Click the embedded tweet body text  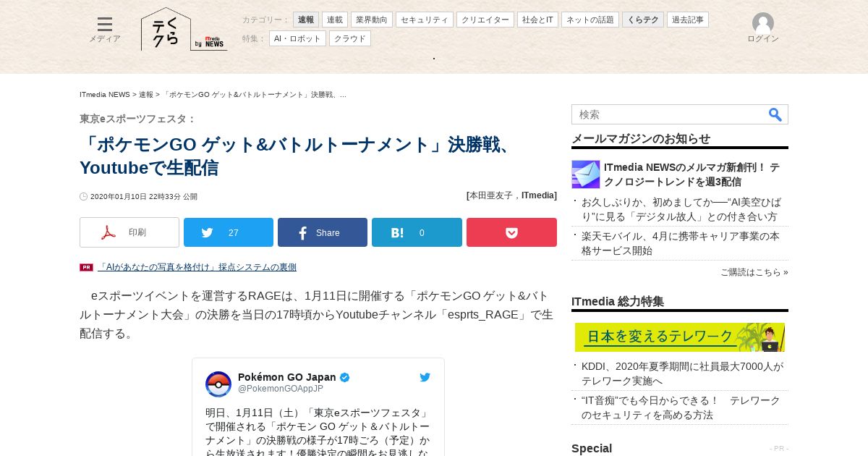point(318,433)
